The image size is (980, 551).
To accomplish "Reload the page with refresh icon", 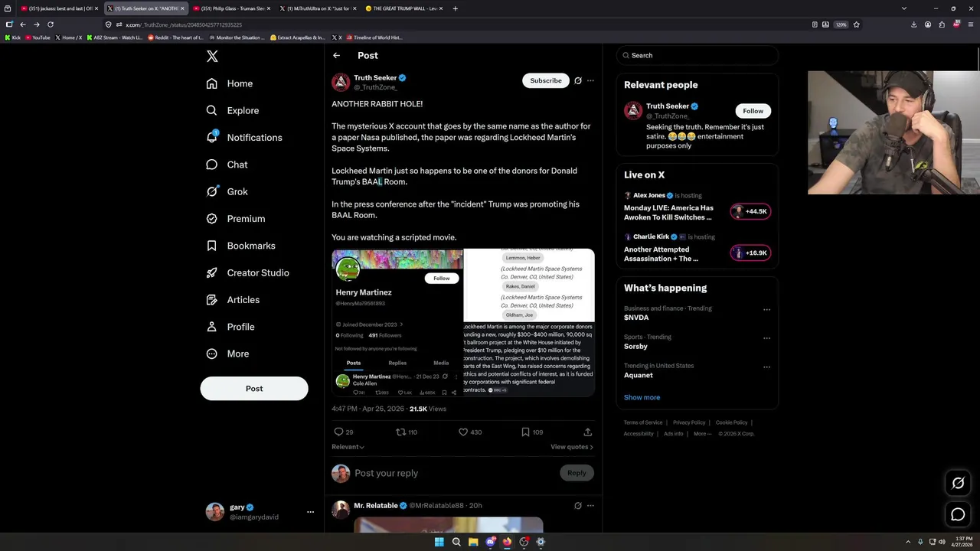I will pos(49,24).
